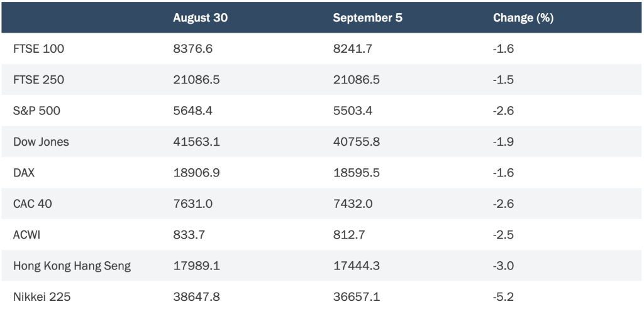Select the ACWI row label

[26, 235]
